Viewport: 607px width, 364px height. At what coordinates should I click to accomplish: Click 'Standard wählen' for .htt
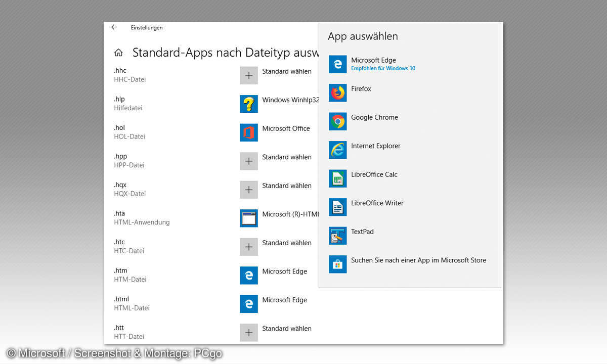coord(287,329)
